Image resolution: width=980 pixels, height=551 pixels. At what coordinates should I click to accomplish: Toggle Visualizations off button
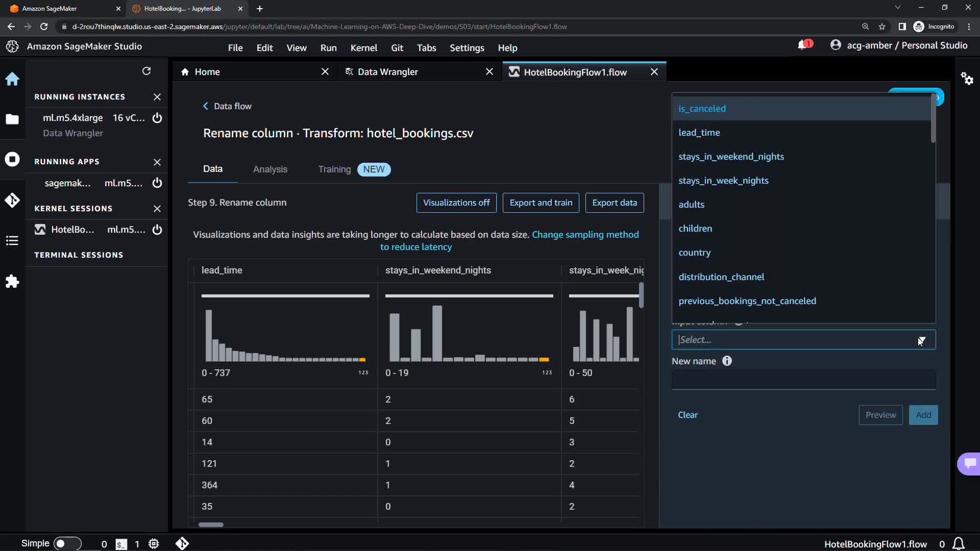456,203
